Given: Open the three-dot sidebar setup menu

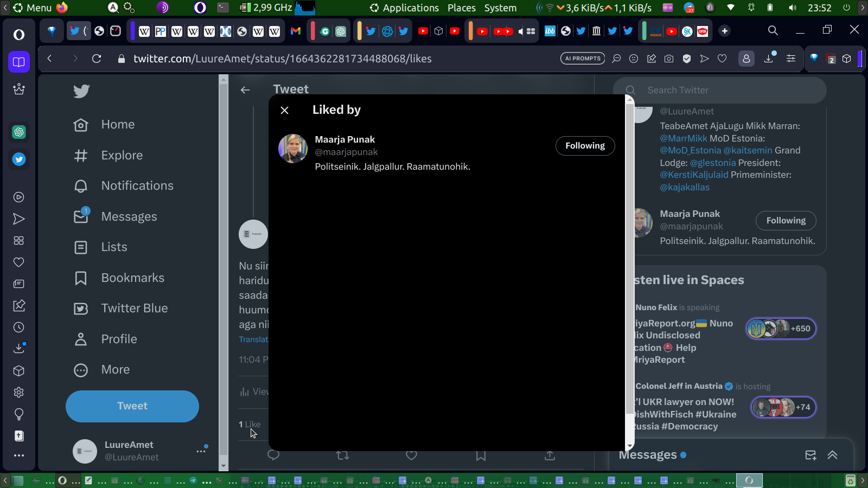Looking at the screenshot, I should [19, 455].
